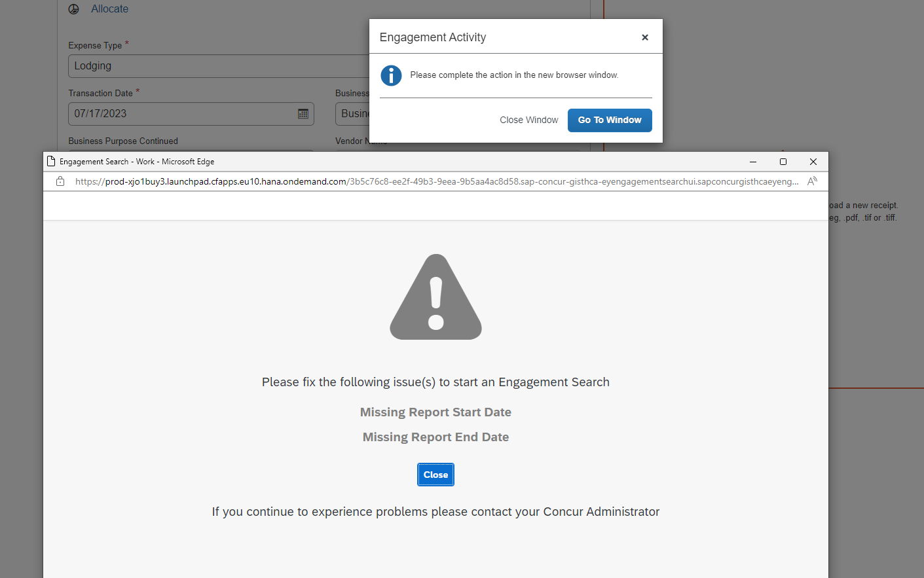Click the page icon in the Edge title bar
Screen dimensions: 924x578
pos(52,161)
